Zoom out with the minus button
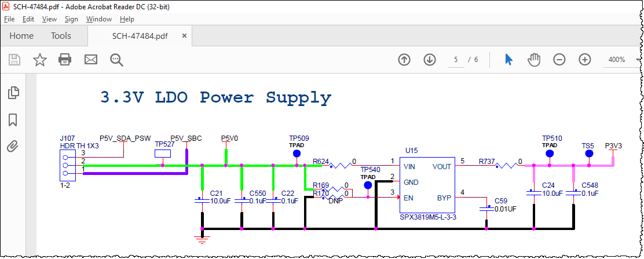The width and height of the screenshot is (644, 259). click(x=559, y=60)
